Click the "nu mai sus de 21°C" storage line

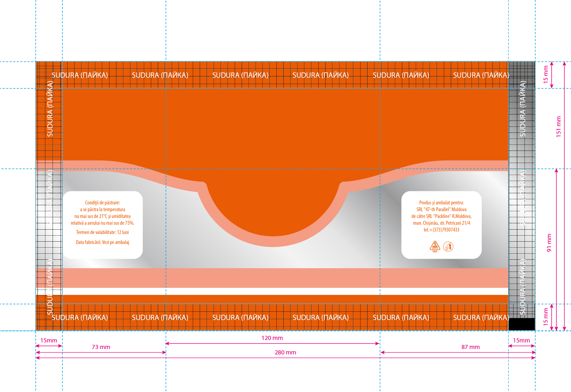tap(102, 216)
